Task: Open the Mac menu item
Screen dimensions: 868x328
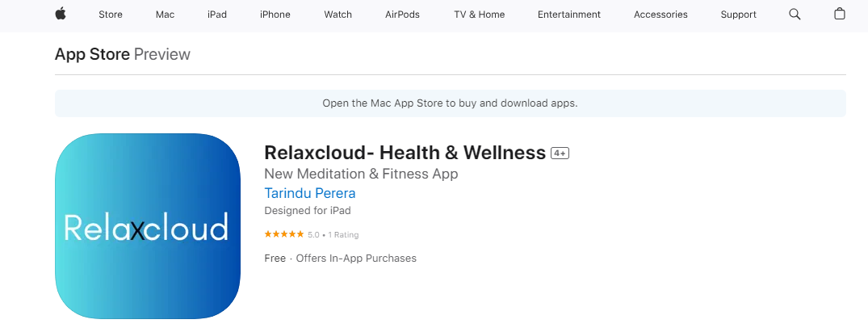Action: 166,15
